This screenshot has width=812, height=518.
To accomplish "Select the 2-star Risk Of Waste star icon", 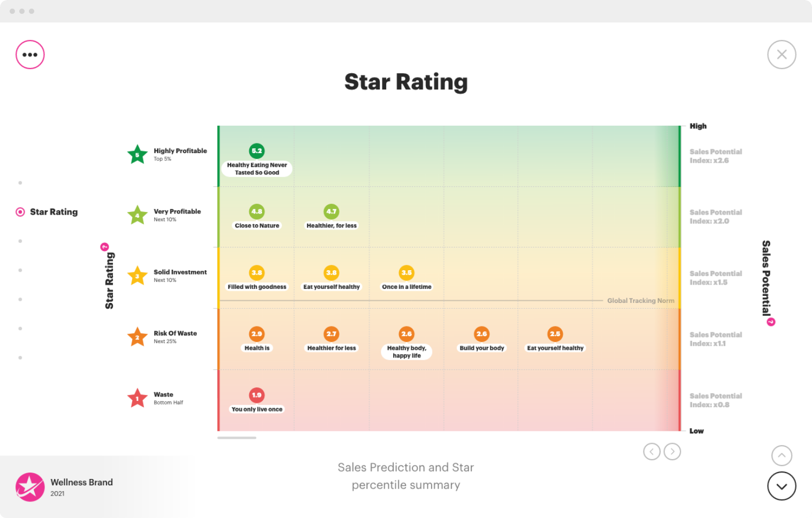I will click(x=137, y=337).
